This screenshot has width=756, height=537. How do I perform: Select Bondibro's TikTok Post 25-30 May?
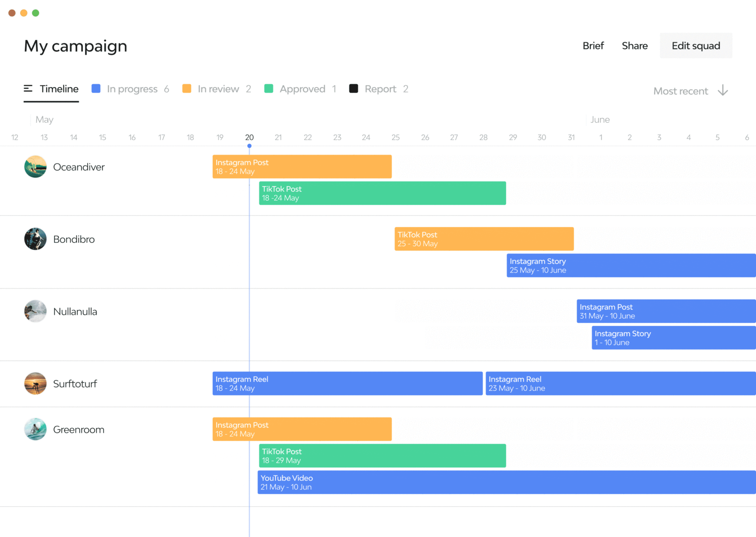[x=484, y=239]
